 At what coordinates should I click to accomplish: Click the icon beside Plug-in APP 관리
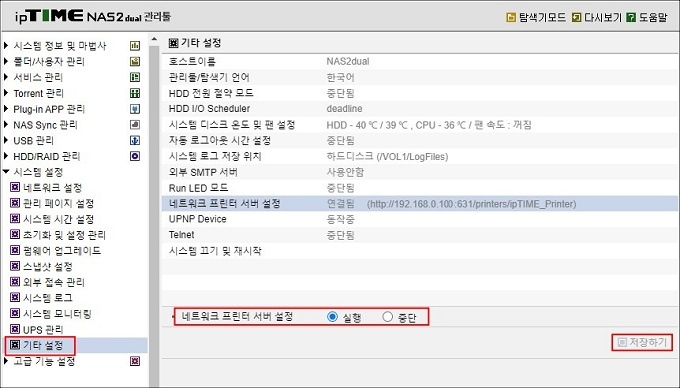(135, 109)
